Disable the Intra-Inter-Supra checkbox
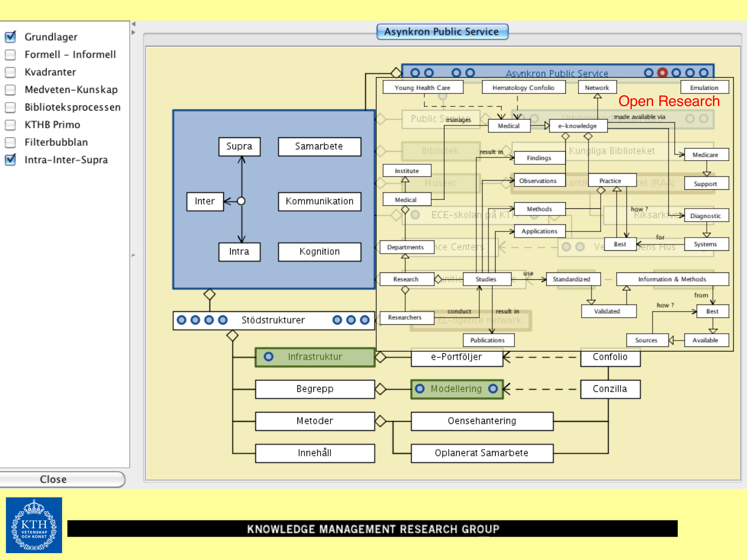 (11, 160)
